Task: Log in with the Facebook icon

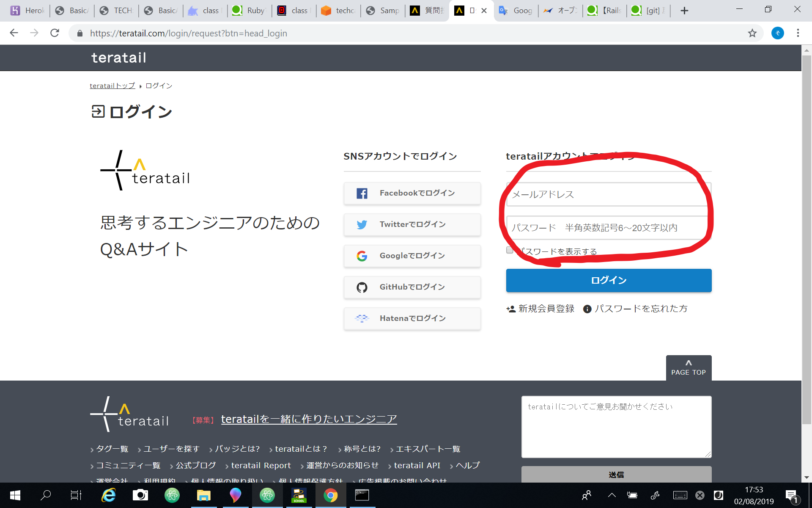Action: pos(362,193)
